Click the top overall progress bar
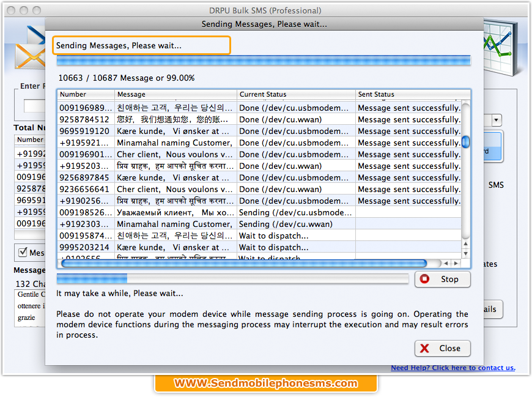 coord(264,61)
